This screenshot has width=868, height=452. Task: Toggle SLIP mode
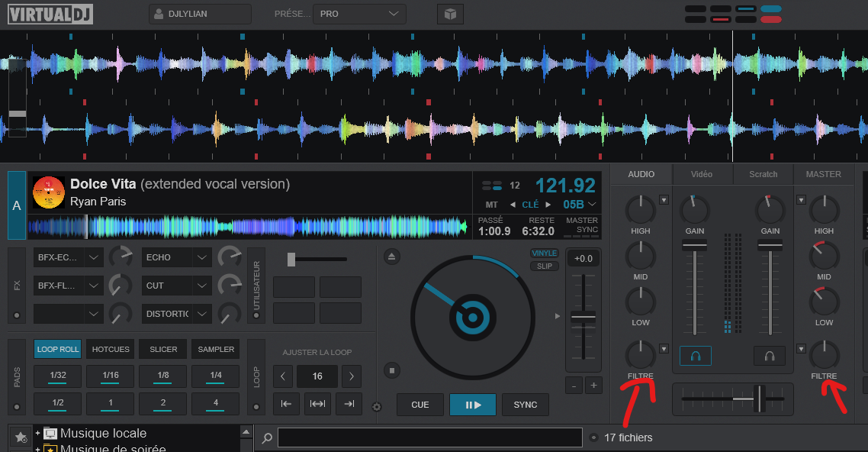coord(544,266)
